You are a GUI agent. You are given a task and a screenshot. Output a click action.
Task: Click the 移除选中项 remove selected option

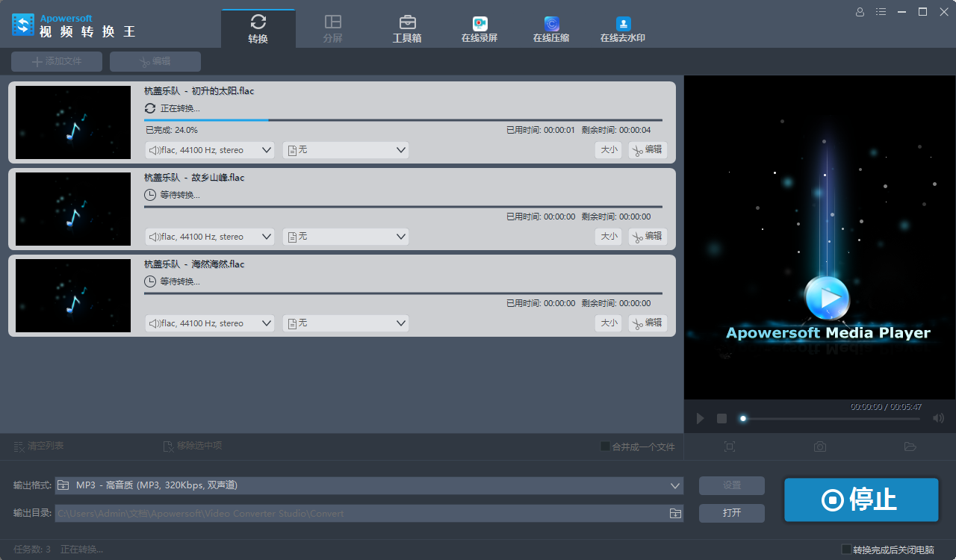pos(193,447)
